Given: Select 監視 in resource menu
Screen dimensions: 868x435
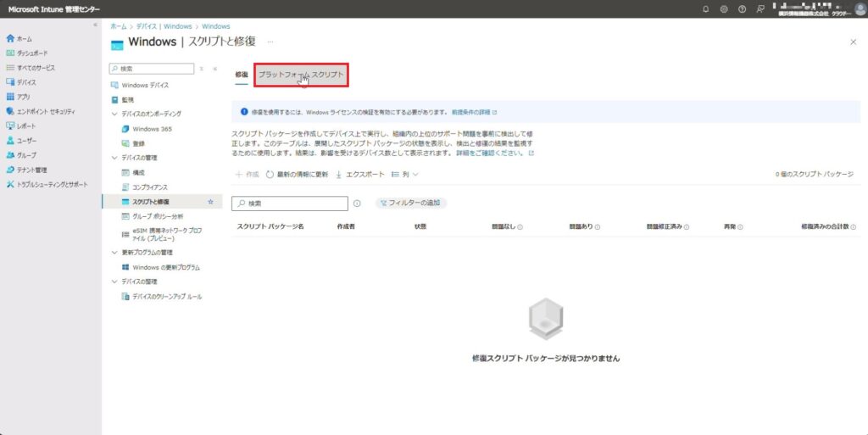Looking at the screenshot, I should (x=122, y=99).
